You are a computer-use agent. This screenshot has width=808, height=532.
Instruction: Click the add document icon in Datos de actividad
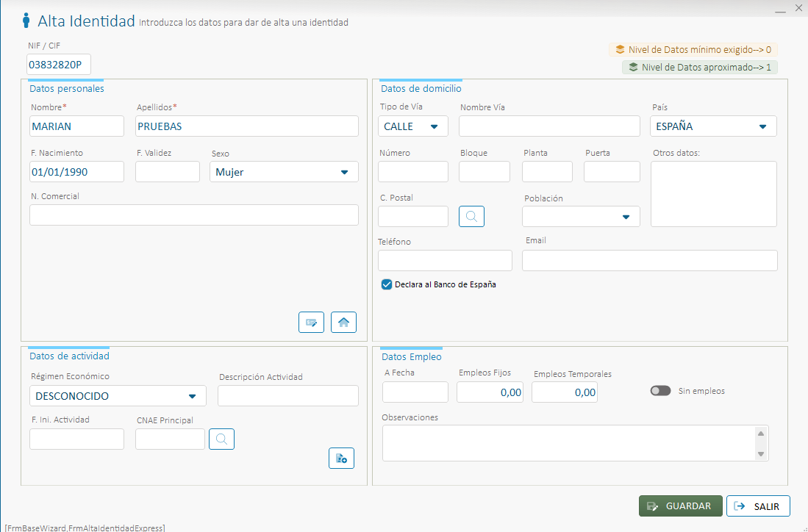pos(342,458)
